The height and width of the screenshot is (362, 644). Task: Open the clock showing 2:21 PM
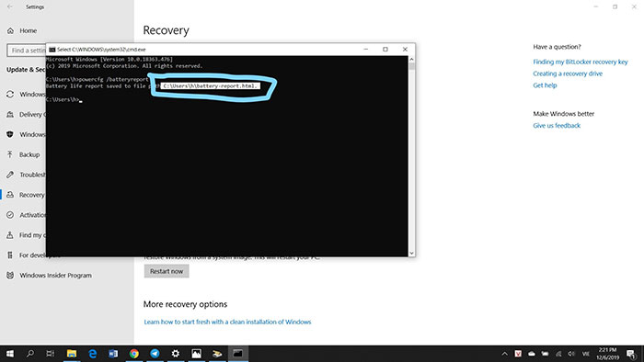pos(607,354)
